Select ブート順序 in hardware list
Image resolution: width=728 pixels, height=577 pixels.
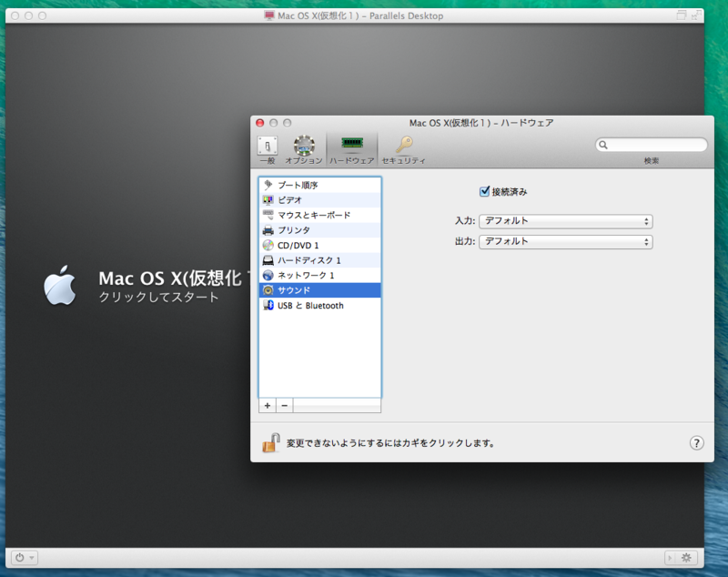(320, 186)
